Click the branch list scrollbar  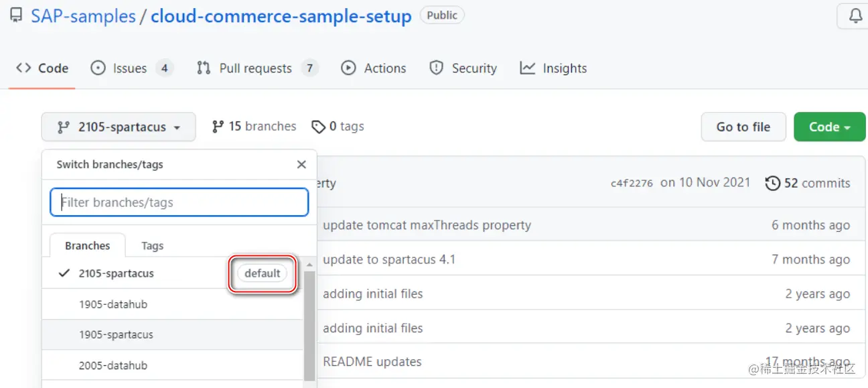click(309, 322)
